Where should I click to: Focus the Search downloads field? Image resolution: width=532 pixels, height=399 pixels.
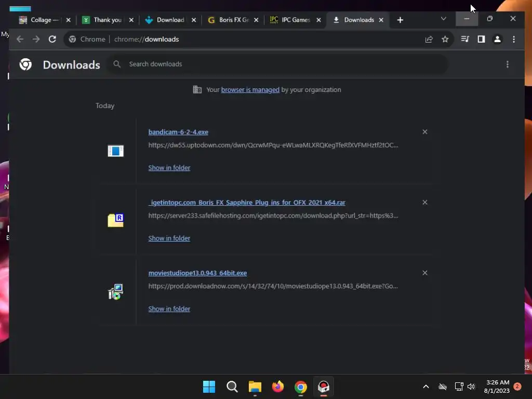277,64
